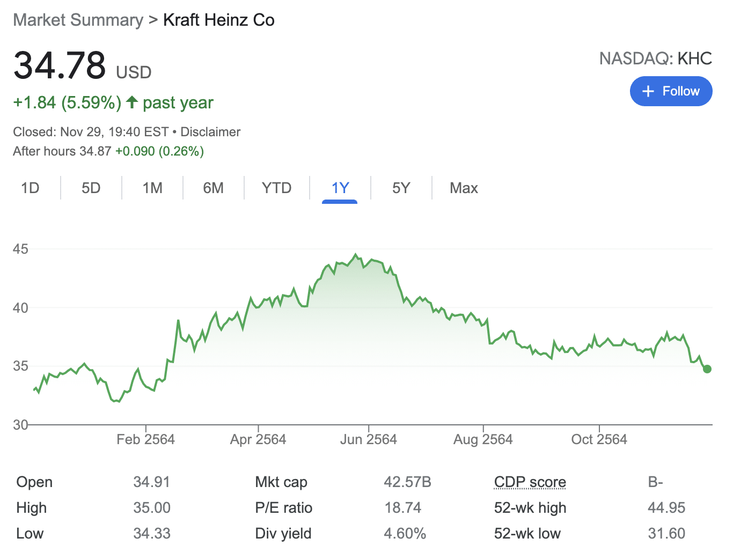Switch to the 5D time range
Viewport: 733px width, 560px height.
[91, 188]
